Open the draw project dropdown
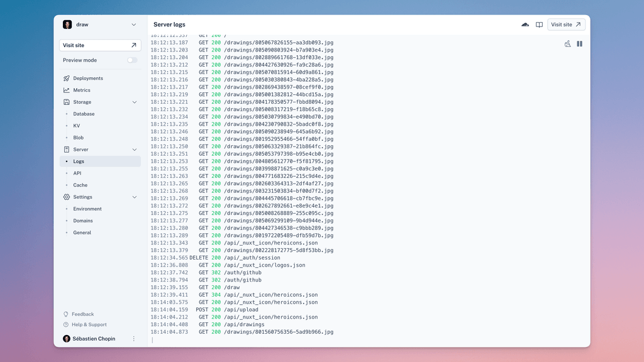 click(x=133, y=24)
